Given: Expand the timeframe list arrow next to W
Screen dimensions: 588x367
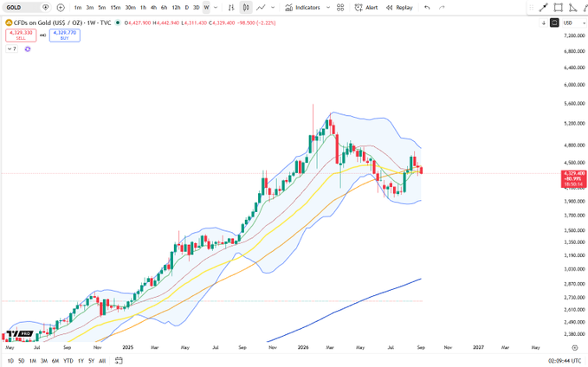Looking at the screenshot, I should pos(216,8).
